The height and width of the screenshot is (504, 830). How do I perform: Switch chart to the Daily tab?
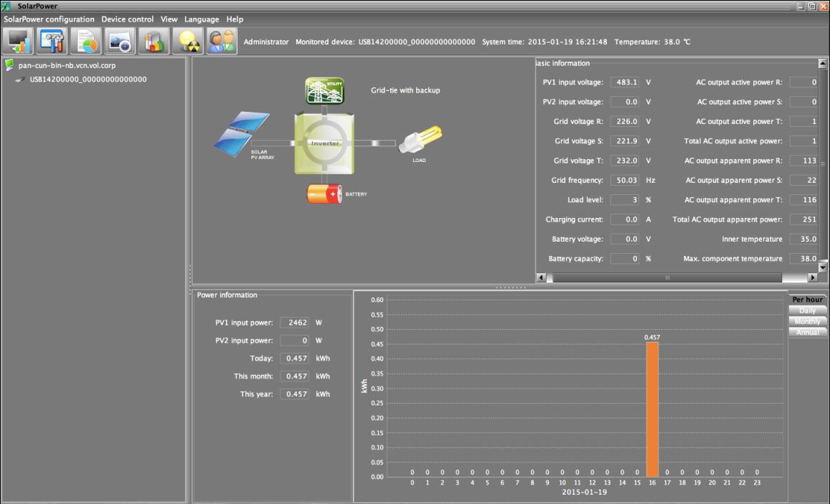[807, 310]
